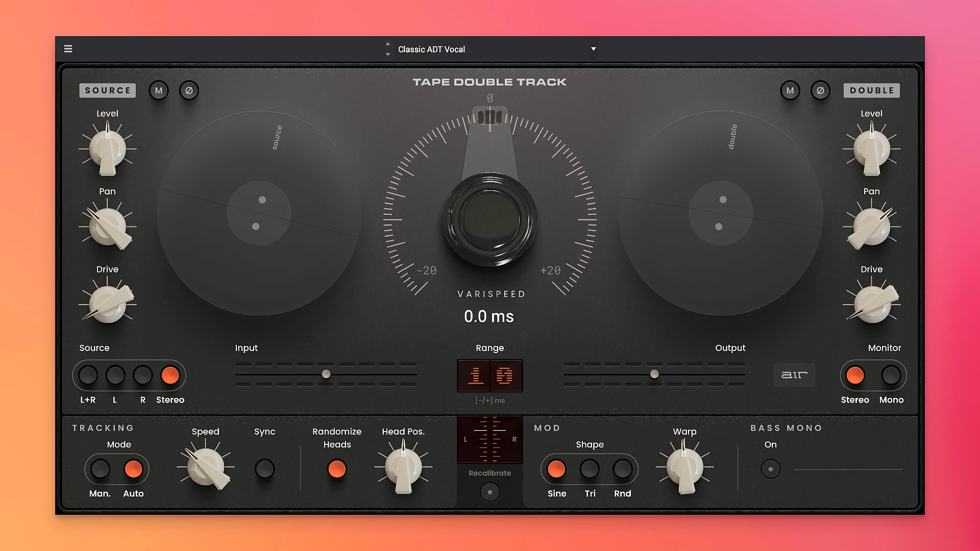The width and height of the screenshot is (980, 551).
Task: Set Monitor to Stereo
Action: coord(855,375)
